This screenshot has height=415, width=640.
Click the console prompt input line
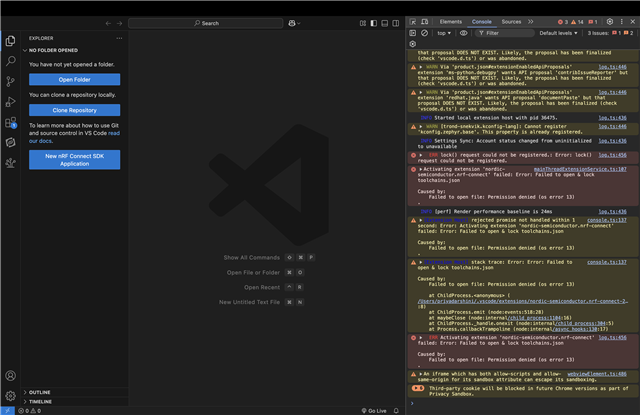pos(522,404)
